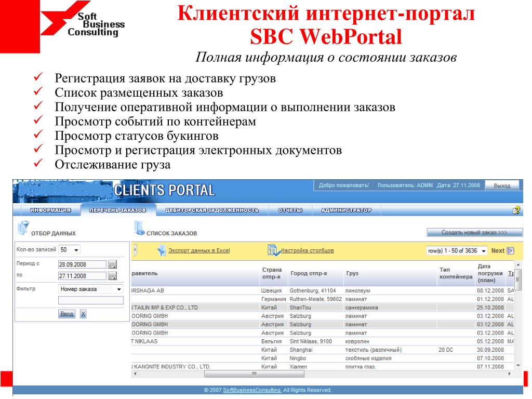Open the SoftBusinessConsulting footer link
This screenshot has width=532, height=399.
coord(252,390)
